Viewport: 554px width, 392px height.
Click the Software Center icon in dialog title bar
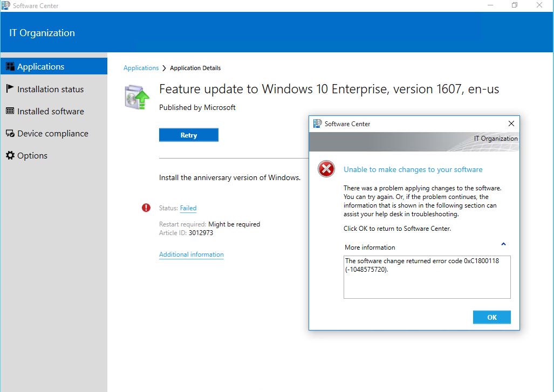tap(317, 123)
